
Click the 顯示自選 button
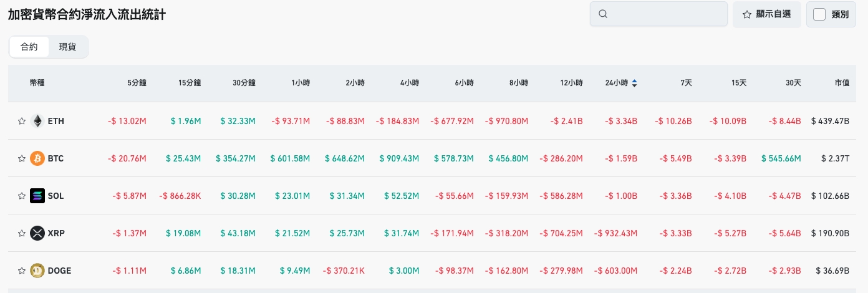[766, 14]
